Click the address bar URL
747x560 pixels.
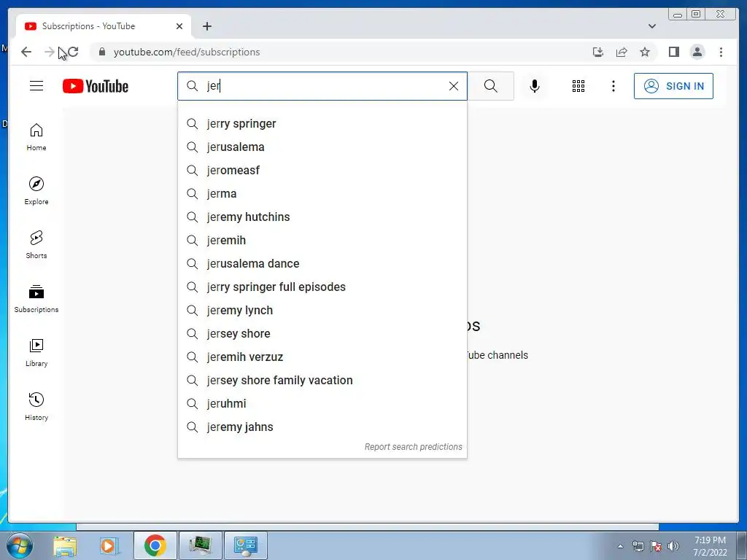[186, 52]
